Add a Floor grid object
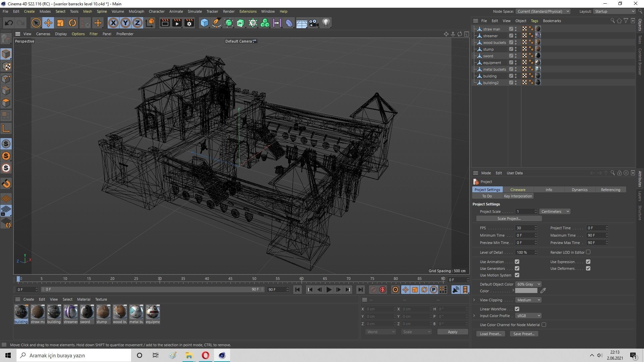This screenshot has width=644, height=362. pyautogui.click(x=302, y=23)
